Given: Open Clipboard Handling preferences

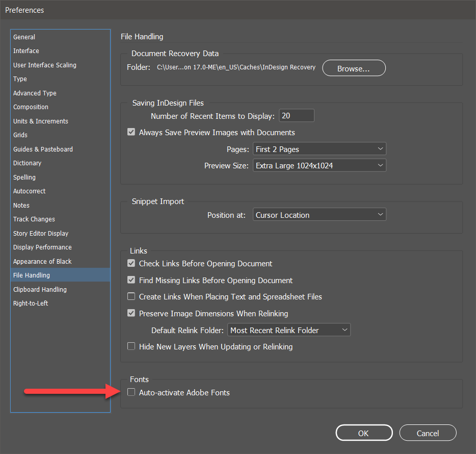Looking at the screenshot, I should (x=60, y=289).
